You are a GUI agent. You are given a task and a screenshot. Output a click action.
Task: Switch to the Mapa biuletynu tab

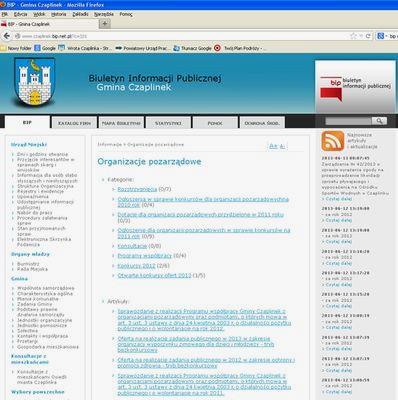pos(121,123)
